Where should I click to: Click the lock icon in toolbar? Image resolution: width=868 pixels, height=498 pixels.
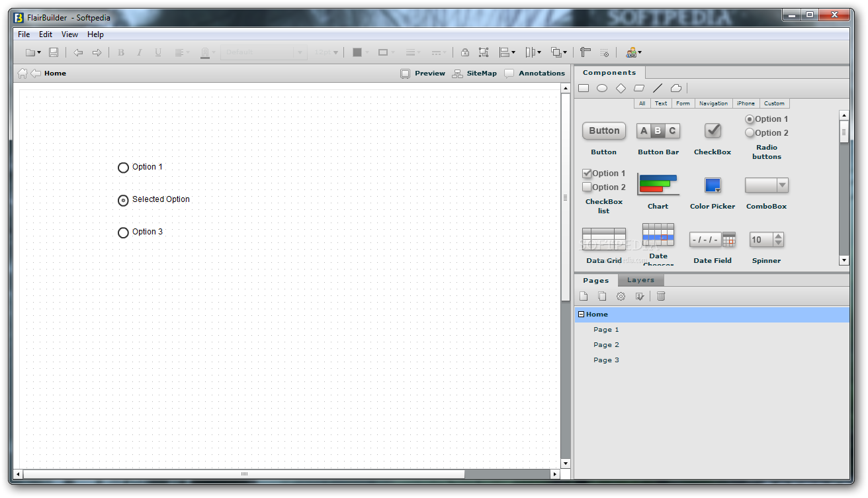point(465,52)
